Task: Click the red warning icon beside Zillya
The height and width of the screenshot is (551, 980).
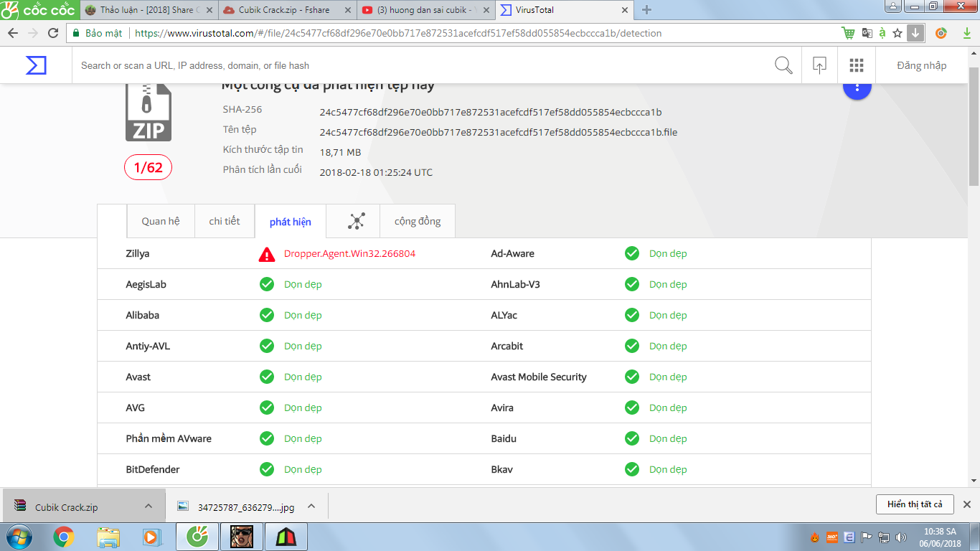Action: (x=267, y=254)
